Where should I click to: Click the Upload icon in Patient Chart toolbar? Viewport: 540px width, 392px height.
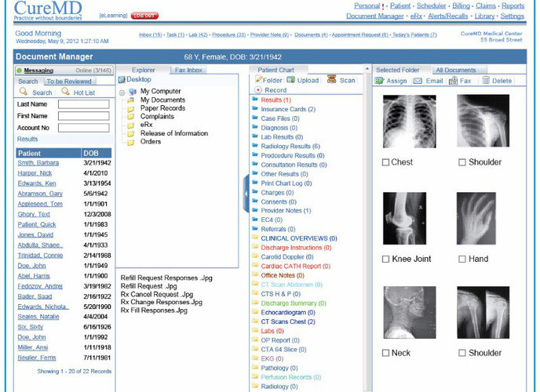coord(291,80)
